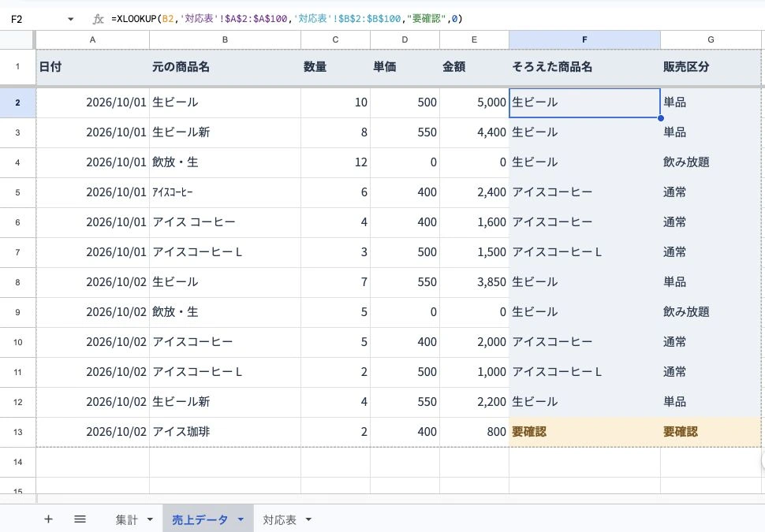This screenshot has height=532, width=765.
Task: Click the 日付 header cell
Action: [x=93, y=67]
